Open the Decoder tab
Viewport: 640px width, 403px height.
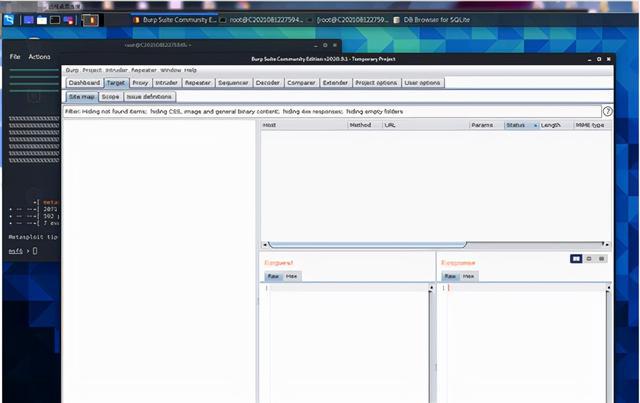tap(267, 83)
